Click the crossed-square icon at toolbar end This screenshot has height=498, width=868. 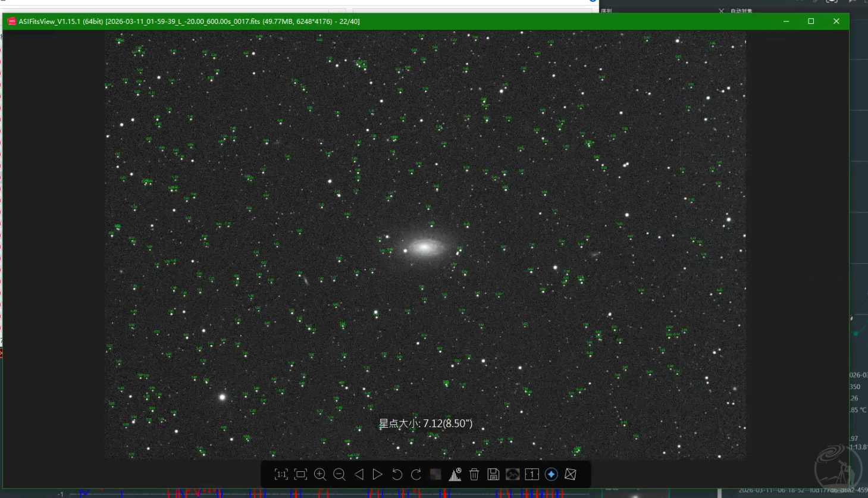(570, 474)
